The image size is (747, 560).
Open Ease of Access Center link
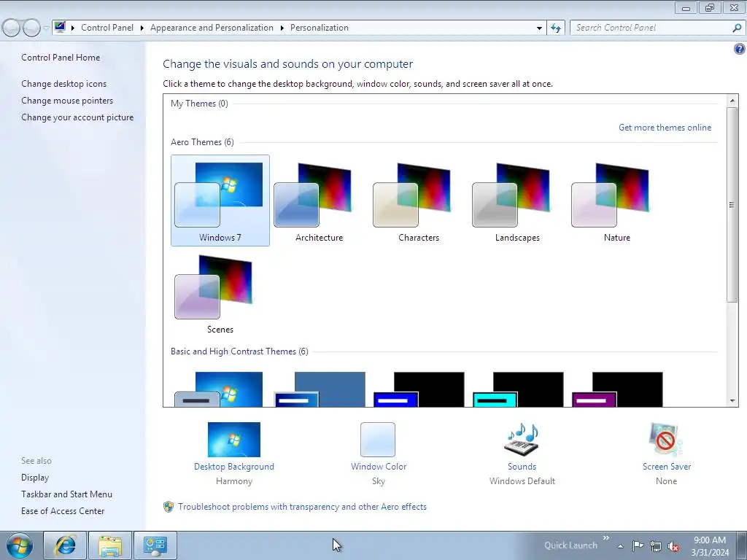point(63,511)
